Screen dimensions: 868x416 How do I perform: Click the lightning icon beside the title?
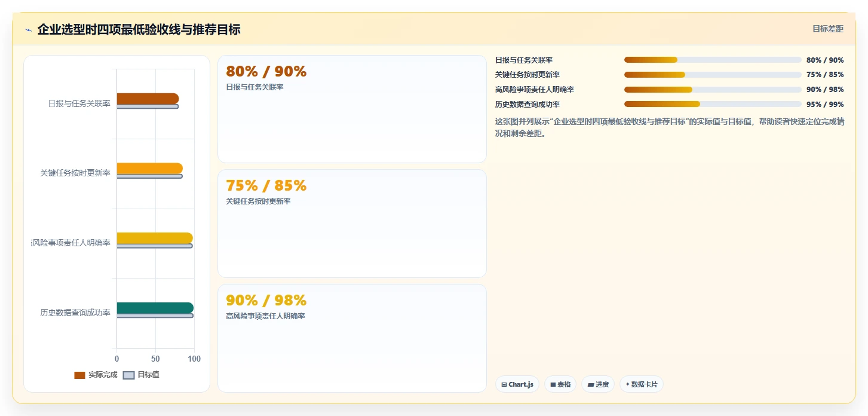tap(28, 29)
